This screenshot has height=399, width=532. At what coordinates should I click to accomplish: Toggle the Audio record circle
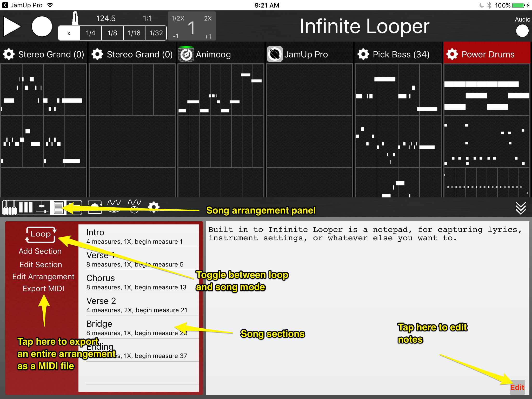click(x=522, y=31)
